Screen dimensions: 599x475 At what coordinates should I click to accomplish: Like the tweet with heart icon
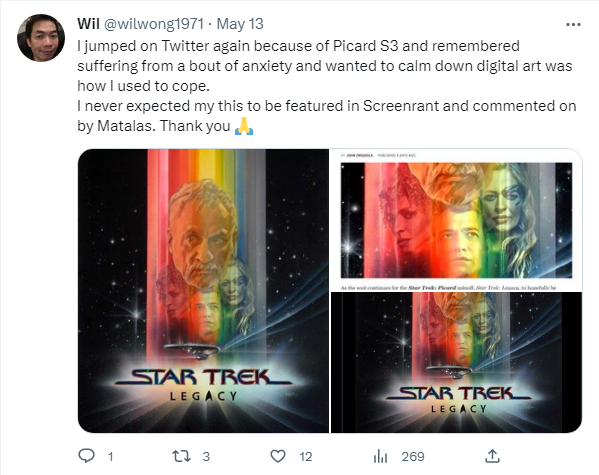278,456
